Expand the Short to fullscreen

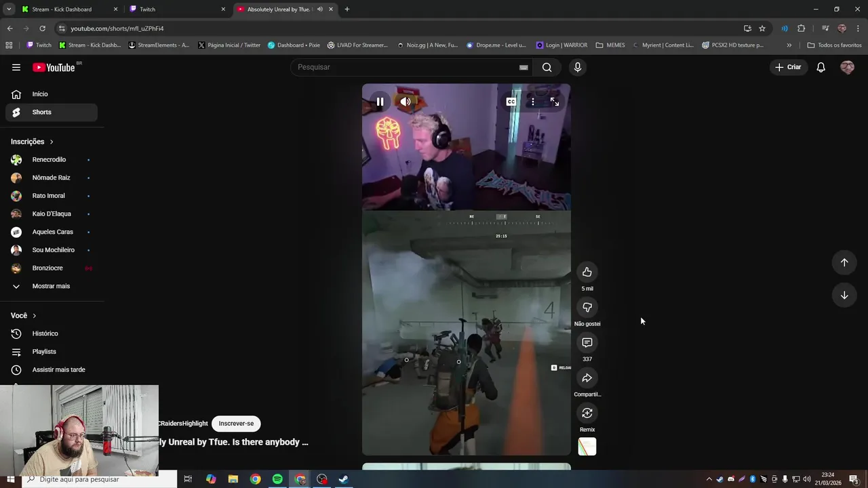tap(555, 102)
